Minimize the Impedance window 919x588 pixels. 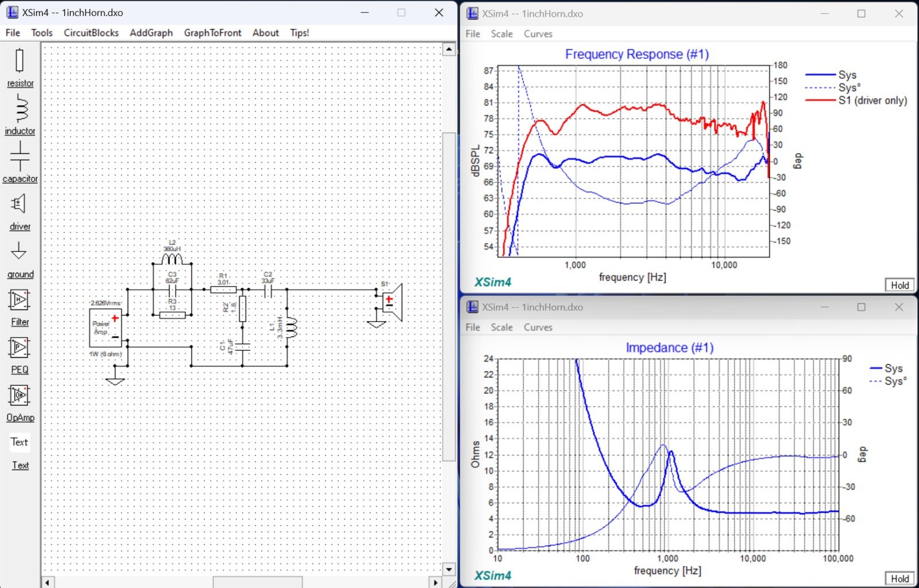tap(825, 307)
